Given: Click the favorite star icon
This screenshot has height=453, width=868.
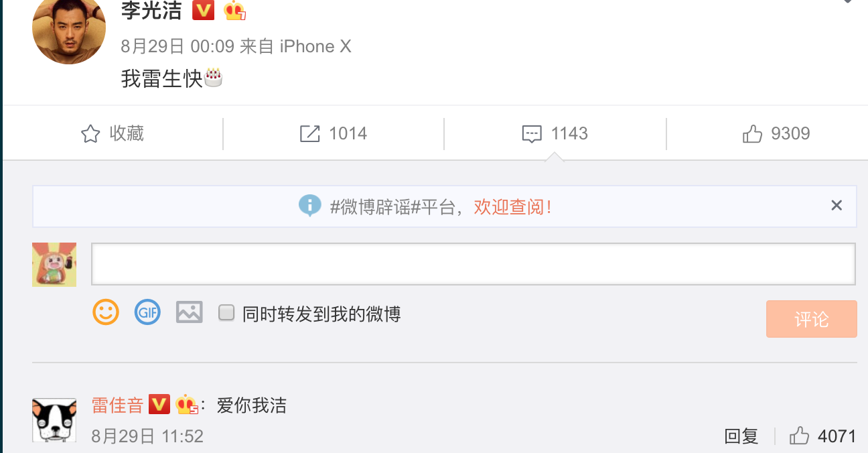Looking at the screenshot, I should coord(90,134).
